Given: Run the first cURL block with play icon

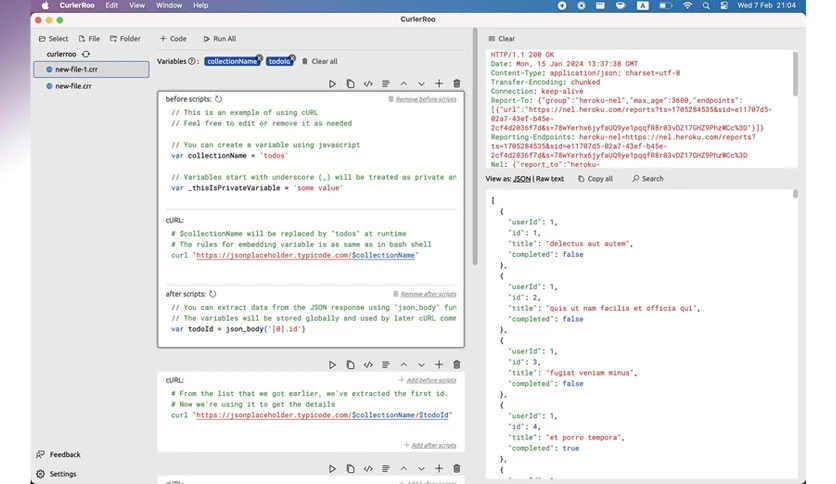Looking at the screenshot, I should 332,84.
